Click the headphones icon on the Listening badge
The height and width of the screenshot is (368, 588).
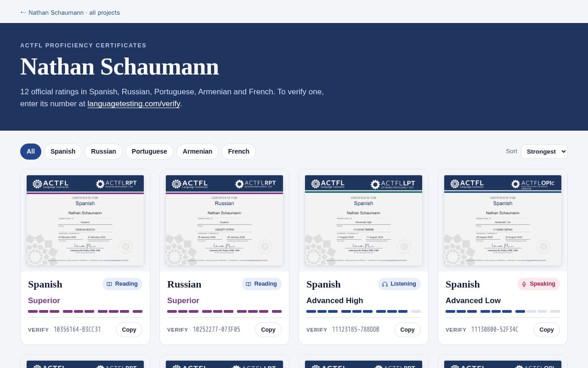pyautogui.click(x=385, y=284)
